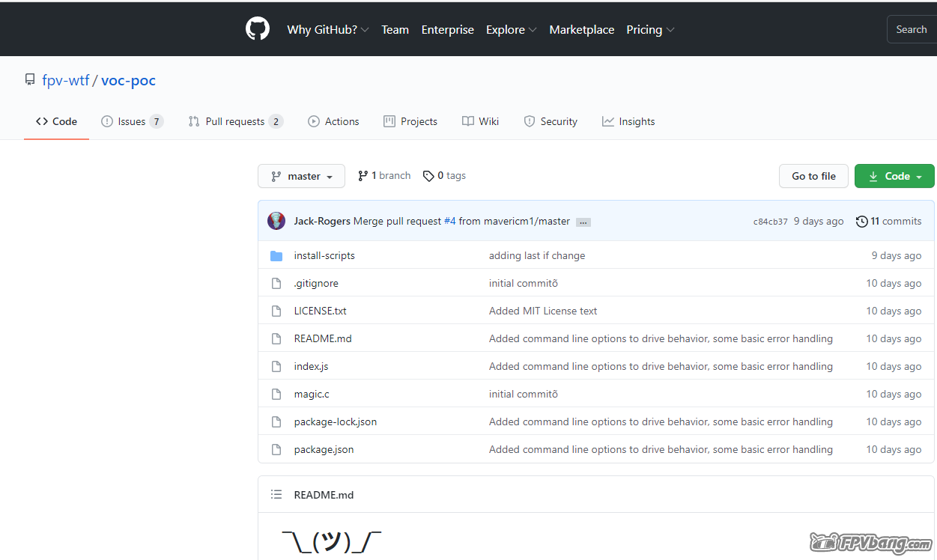The image size is (937, 560).
Task: View the 1 branch list
Action: pos(384,176)
